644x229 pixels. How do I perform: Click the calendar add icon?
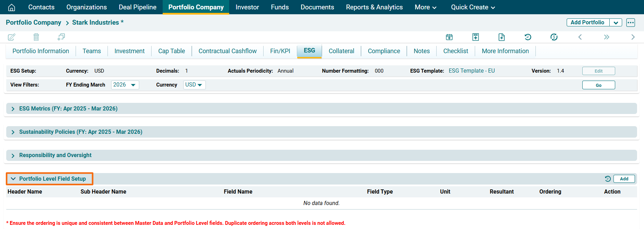pos(449,37)
